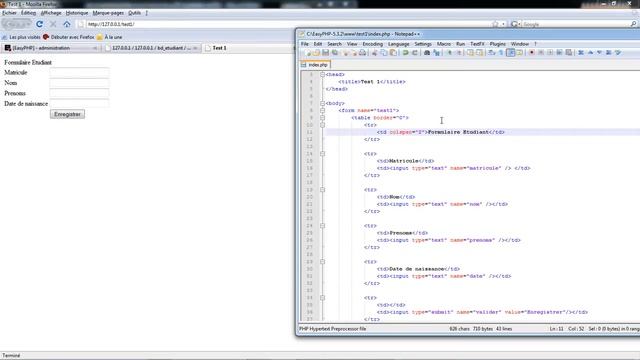The image size is (640, 360).
Task: Click the Replace icon in Notepad++ toolbar
Action: 437,53
